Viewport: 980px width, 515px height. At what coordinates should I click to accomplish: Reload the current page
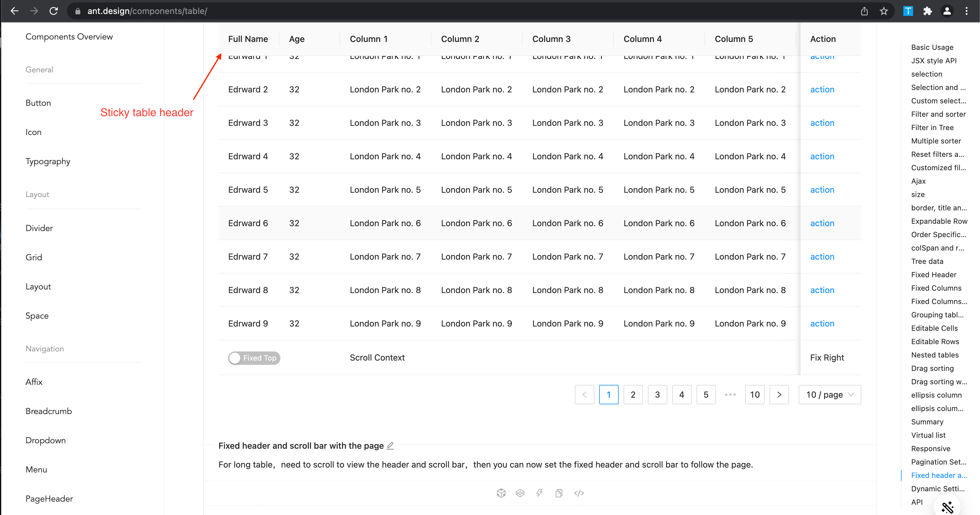[54, 11]
